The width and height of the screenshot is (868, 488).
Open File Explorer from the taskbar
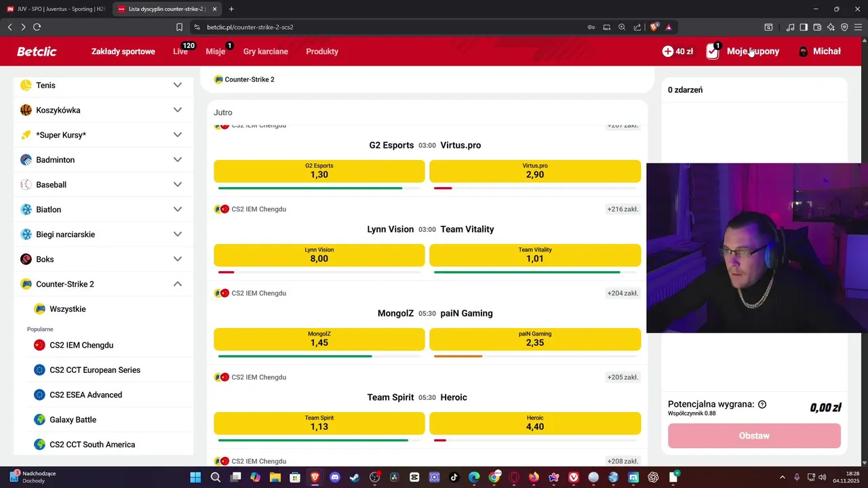coord(275,477)
